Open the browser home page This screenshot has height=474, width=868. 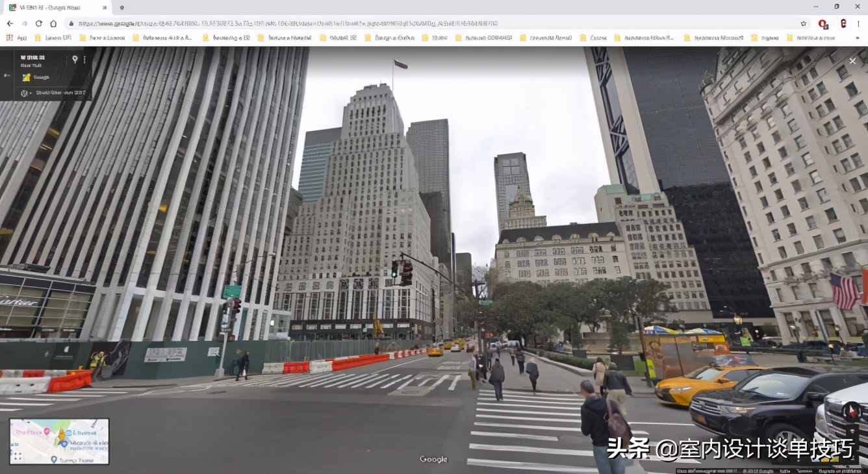[x=53, y=23]
